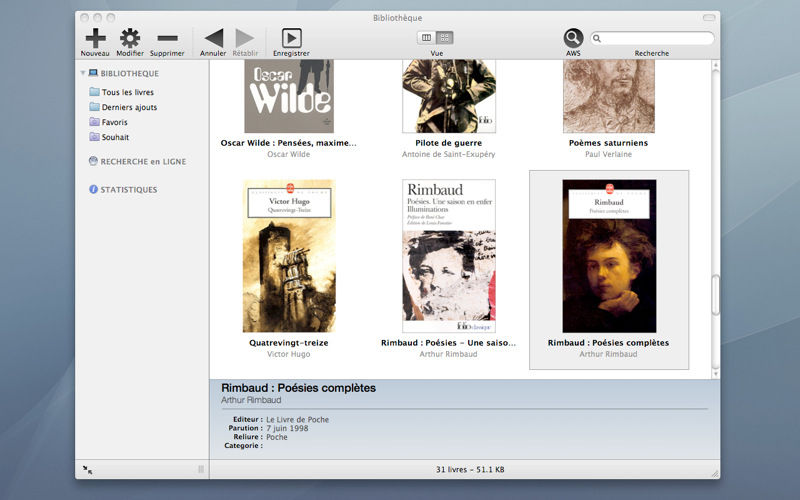Viewport: 800px width, 500px height.
Task: Click the RECHERCHE en LIGNE globe icon
Action: 93,161
